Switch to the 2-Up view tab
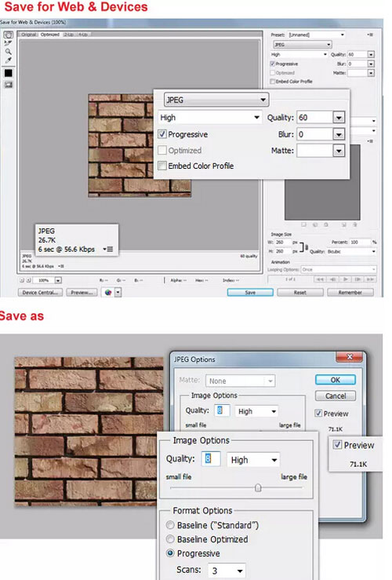 click(x=68, y=35)
